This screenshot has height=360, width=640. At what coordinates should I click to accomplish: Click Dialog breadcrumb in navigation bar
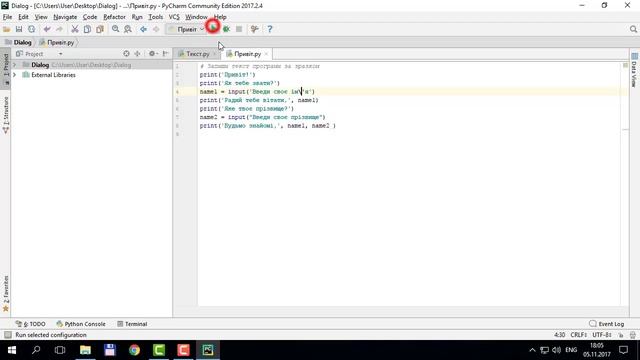pos(18,42)
